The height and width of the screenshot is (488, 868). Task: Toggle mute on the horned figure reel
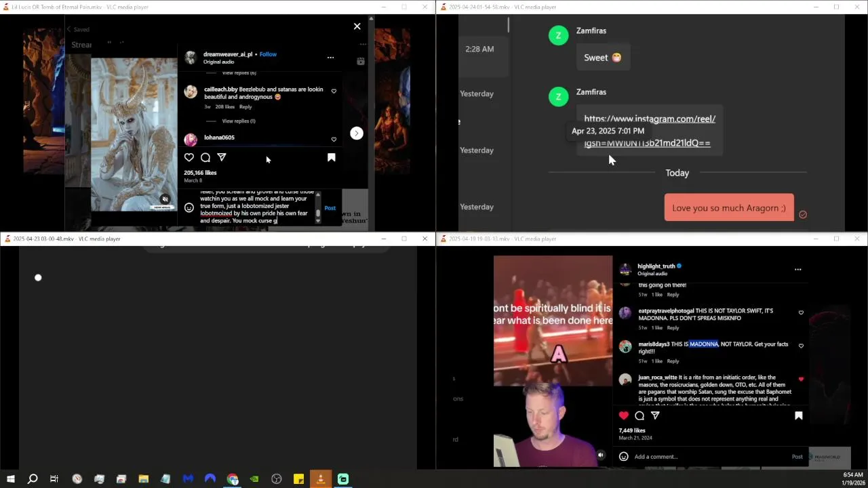165,199
